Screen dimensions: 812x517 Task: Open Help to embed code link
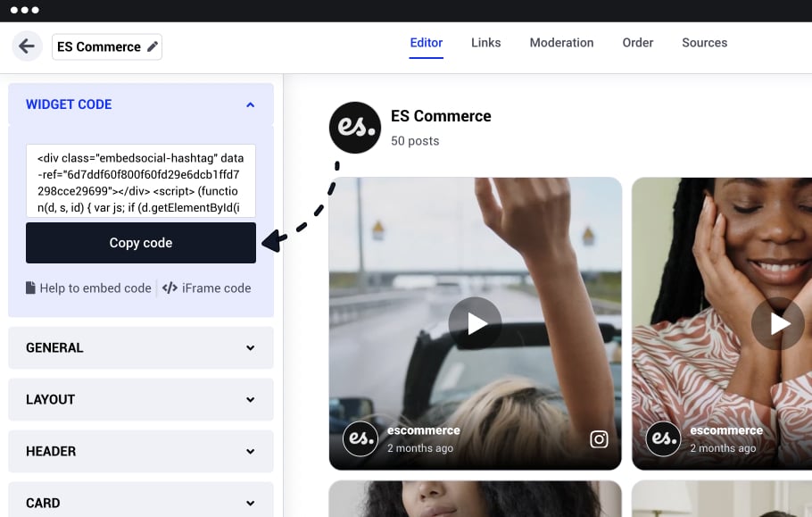(x=95, y=288)
